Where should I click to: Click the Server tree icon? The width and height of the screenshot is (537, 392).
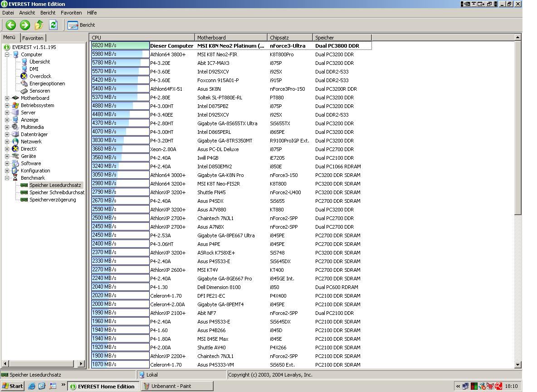15,113
